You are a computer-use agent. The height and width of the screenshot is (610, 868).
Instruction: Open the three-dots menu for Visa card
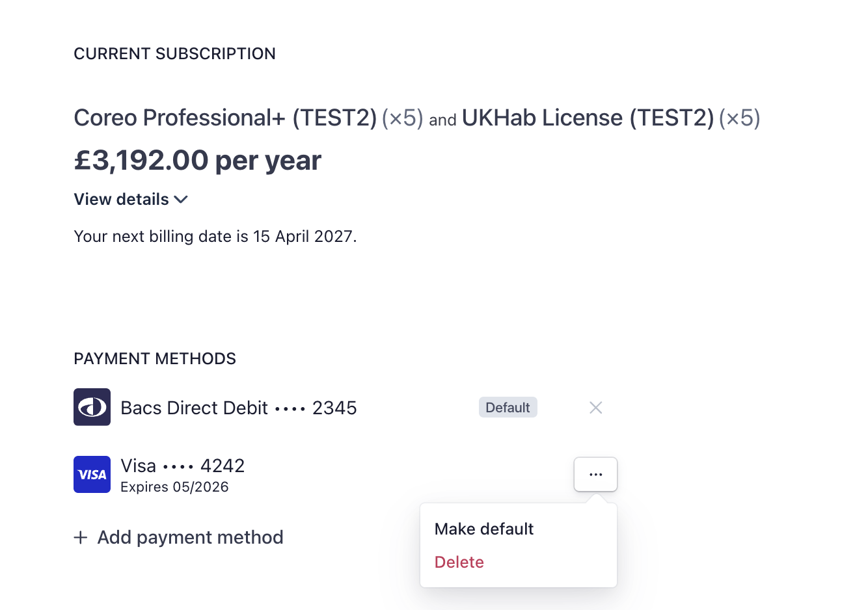click(595, 475)
